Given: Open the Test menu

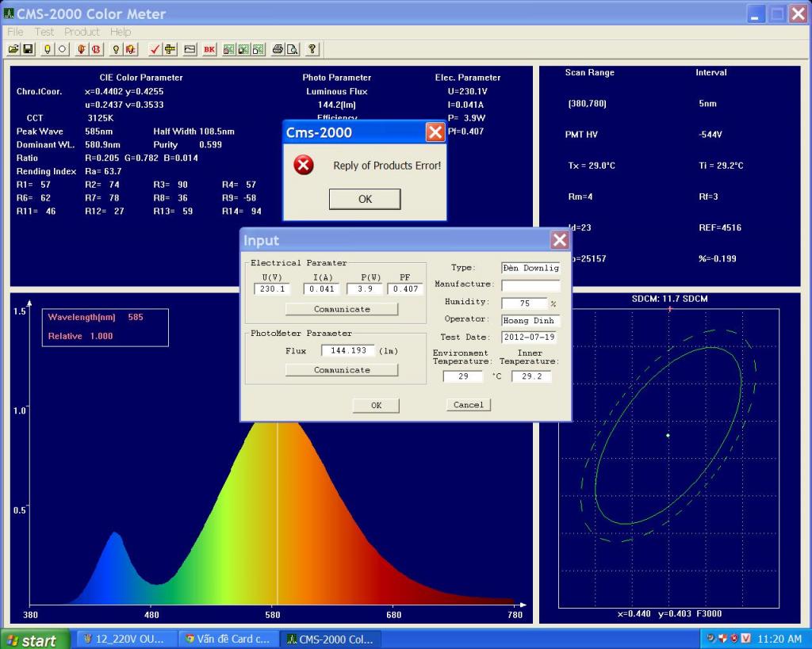Looking at the screenshot, I should click(44, 32).
